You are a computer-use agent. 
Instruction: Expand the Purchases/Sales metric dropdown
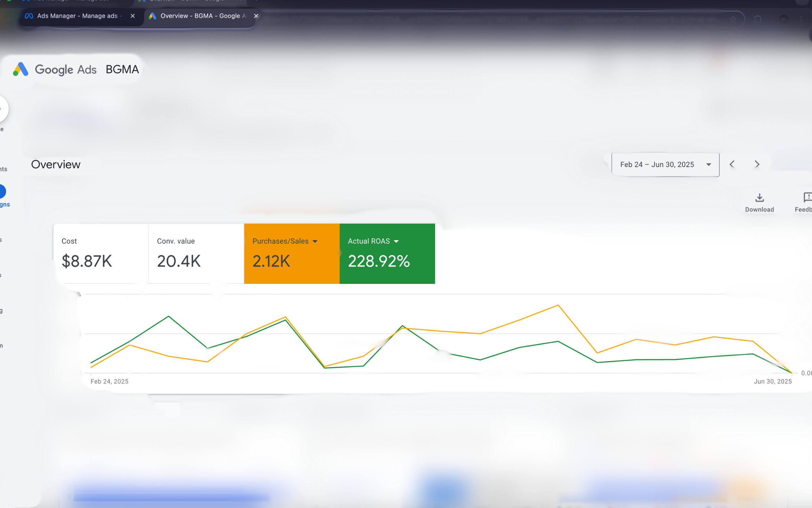(315, 241)
